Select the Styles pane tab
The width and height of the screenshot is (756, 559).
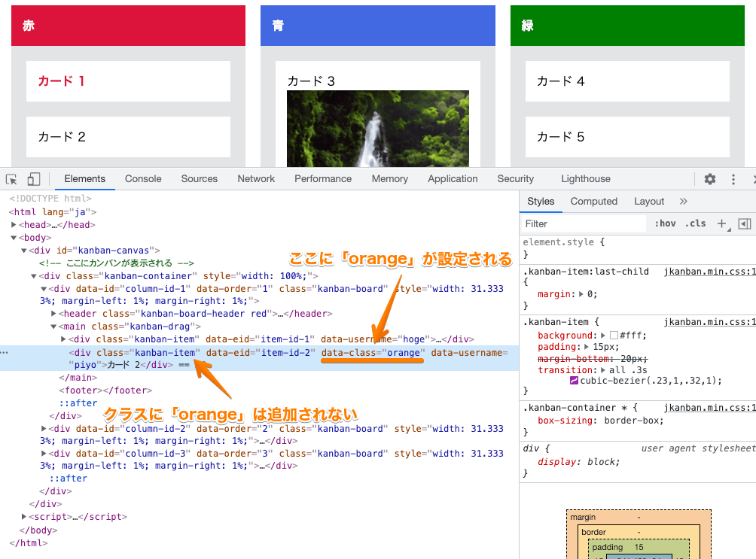pyautogui.click(x=541, y=202)
